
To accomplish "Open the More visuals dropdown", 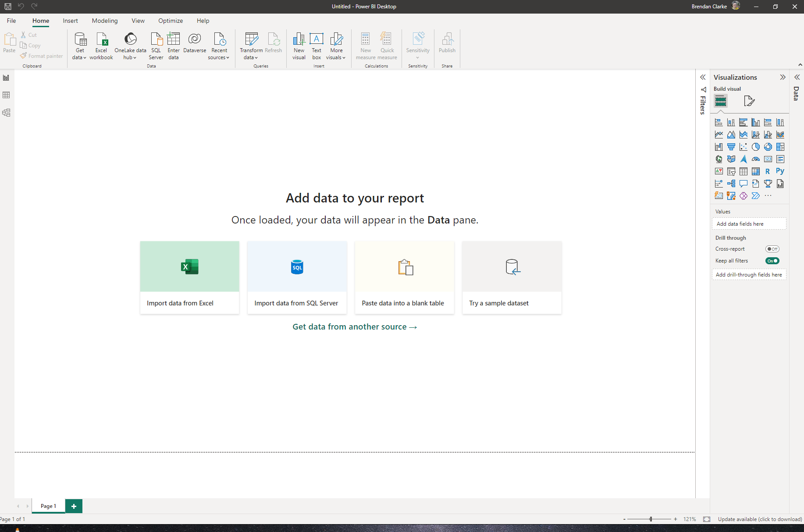I will (336, 46).
